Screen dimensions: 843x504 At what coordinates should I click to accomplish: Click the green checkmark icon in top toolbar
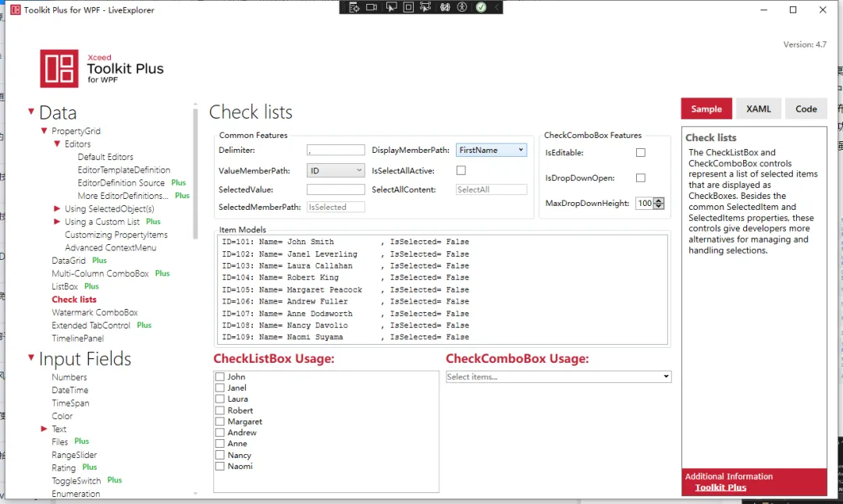[x=482, y=7]
